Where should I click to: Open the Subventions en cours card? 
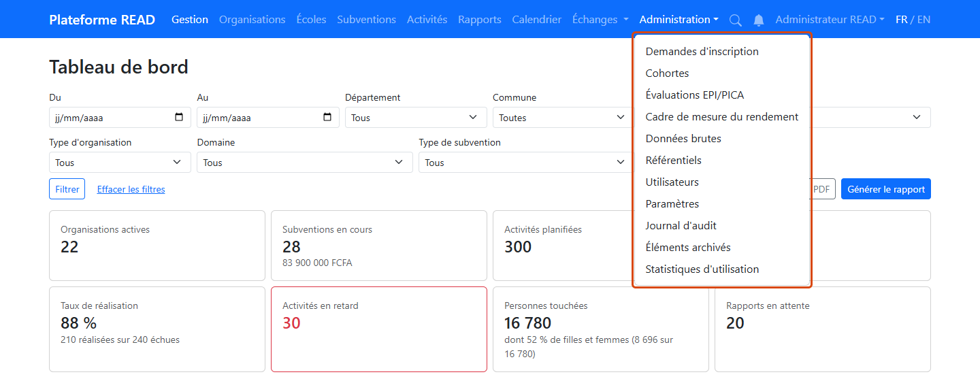[x=379, y=246]
